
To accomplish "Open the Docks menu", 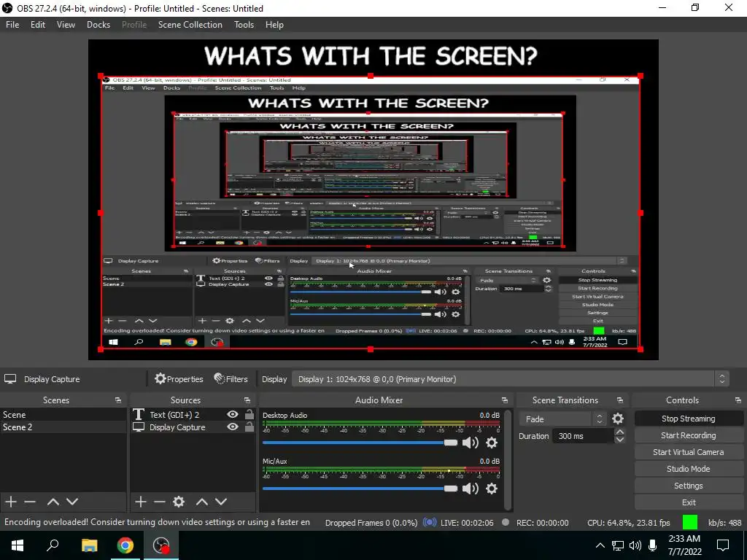I will (x=98, y=25).
